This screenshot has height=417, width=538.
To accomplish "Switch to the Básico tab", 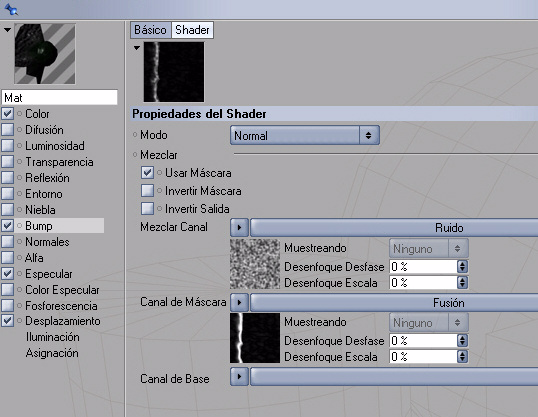I will (150, 30).
